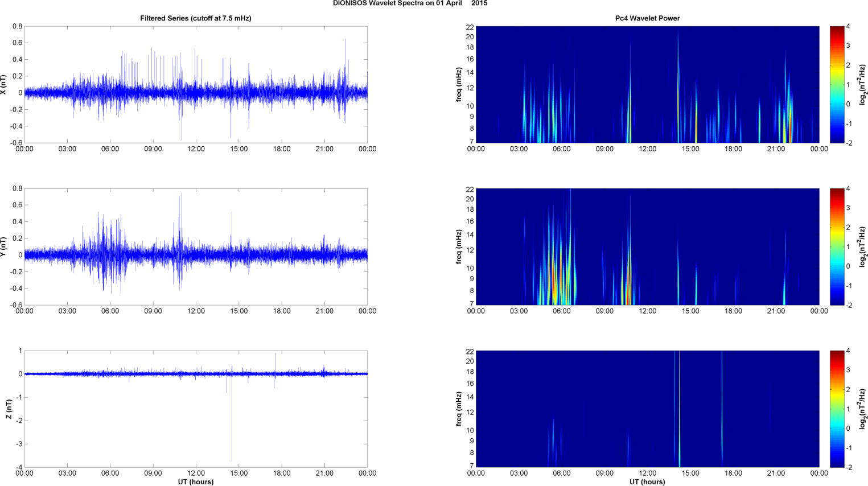Click the middle spectrogram's colorbar

(x=837, y=247)
